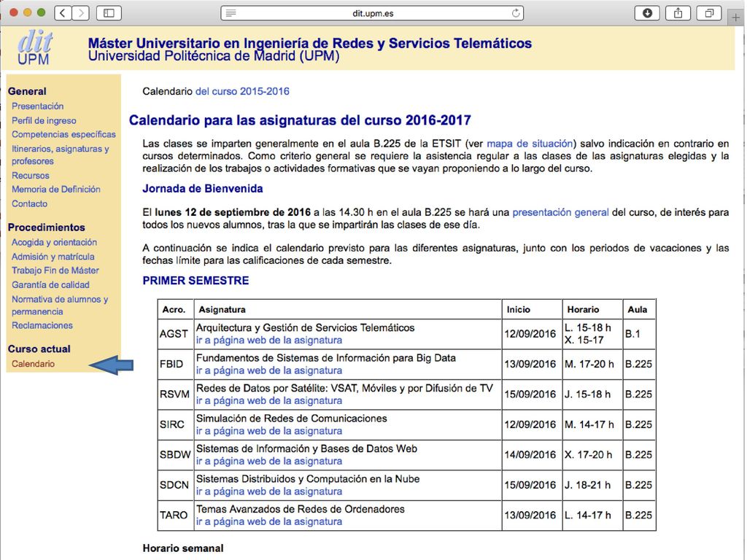Open the Safari downloads button
This screenshot has height=560, width=747.
[647, 13]
